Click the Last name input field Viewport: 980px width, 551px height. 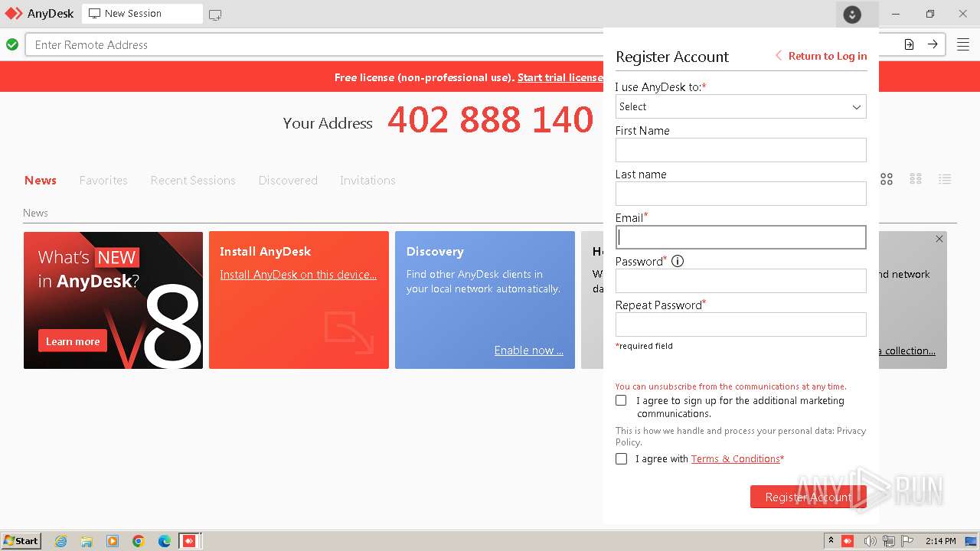[x=740, y=194]
